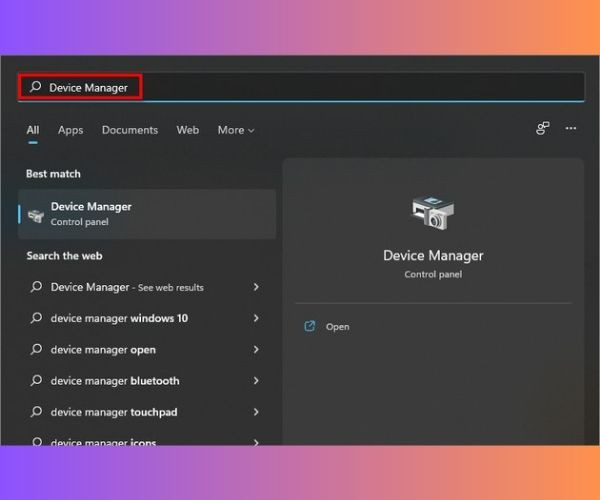600x500 pixels.
Task: Select 'device manager open' suggestion
Action: tap(147, 350)
